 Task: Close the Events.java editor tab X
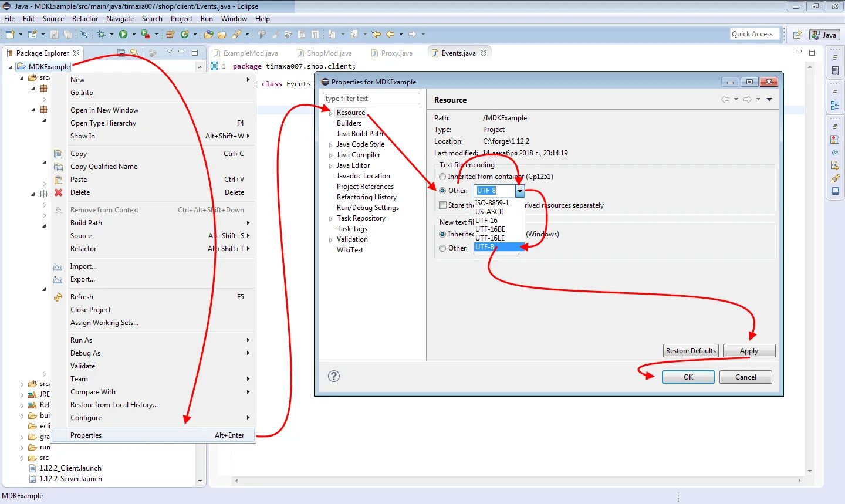click(484, 53)
